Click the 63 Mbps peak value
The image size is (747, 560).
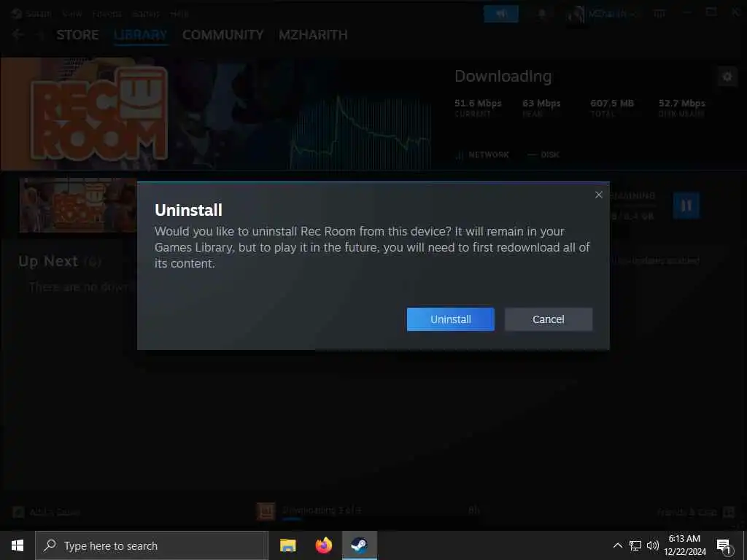[541, 104]
